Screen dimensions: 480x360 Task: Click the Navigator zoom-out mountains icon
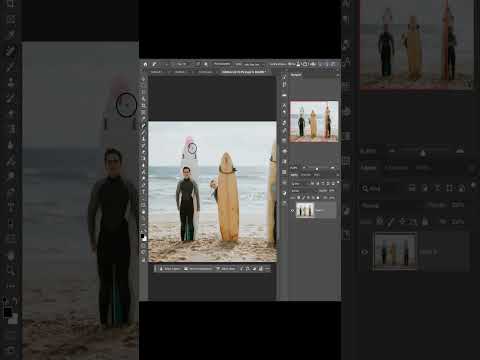304,168
